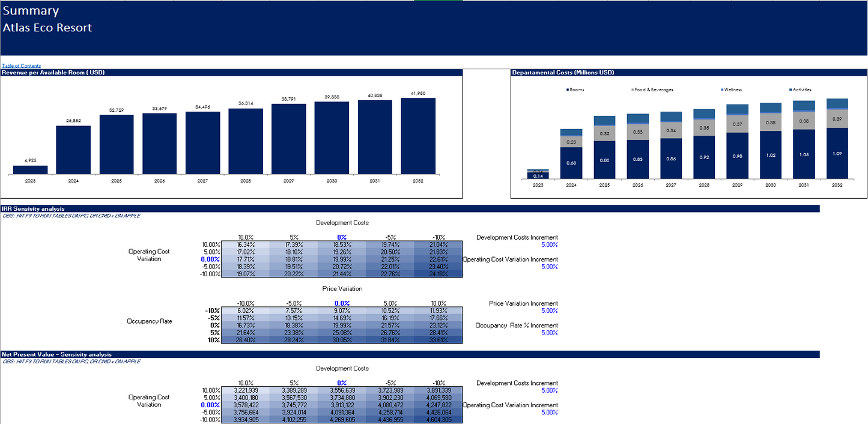Viewport: 868px width, 424px height.
Task: Click the Food & Beverages legend entry
Action: 654,89
